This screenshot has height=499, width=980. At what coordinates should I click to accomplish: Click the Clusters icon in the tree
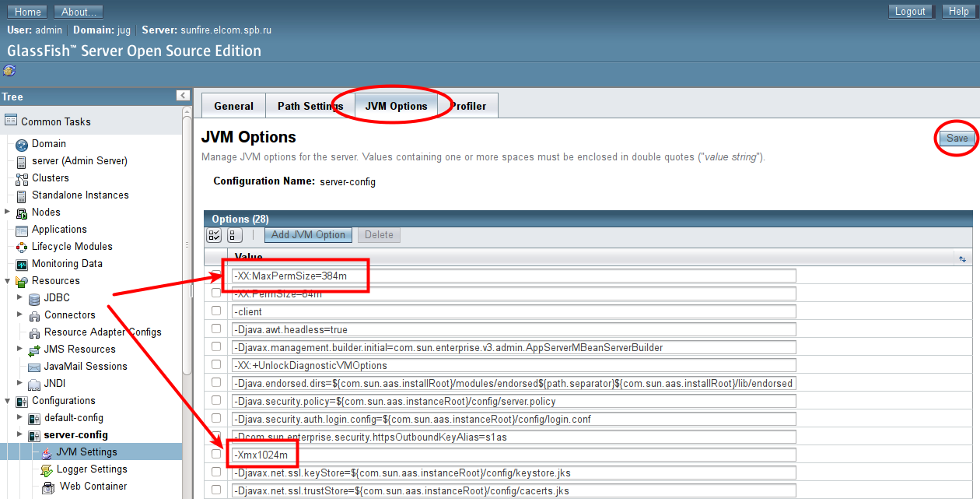pyautogui.click(x=22, y=178)
